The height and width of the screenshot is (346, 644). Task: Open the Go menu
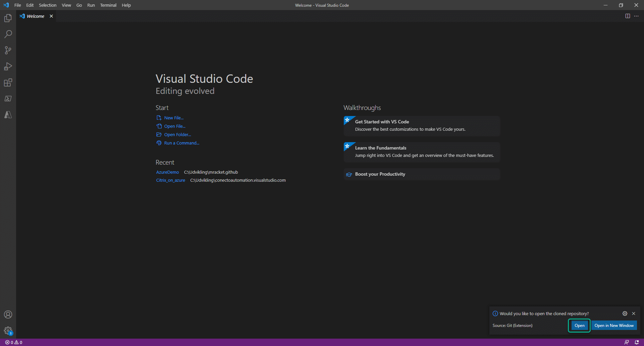tap(79, 5)
